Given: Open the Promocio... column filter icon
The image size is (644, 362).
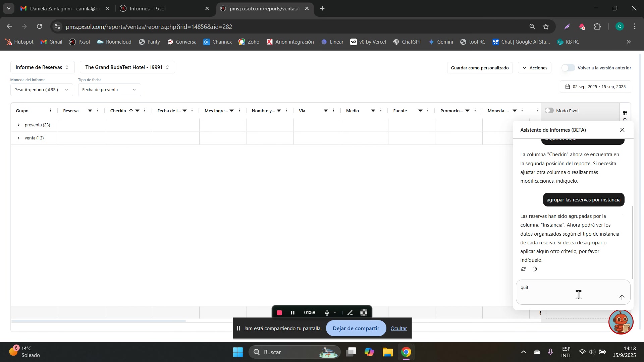Looking at the screenshot, I should (468, 111).
